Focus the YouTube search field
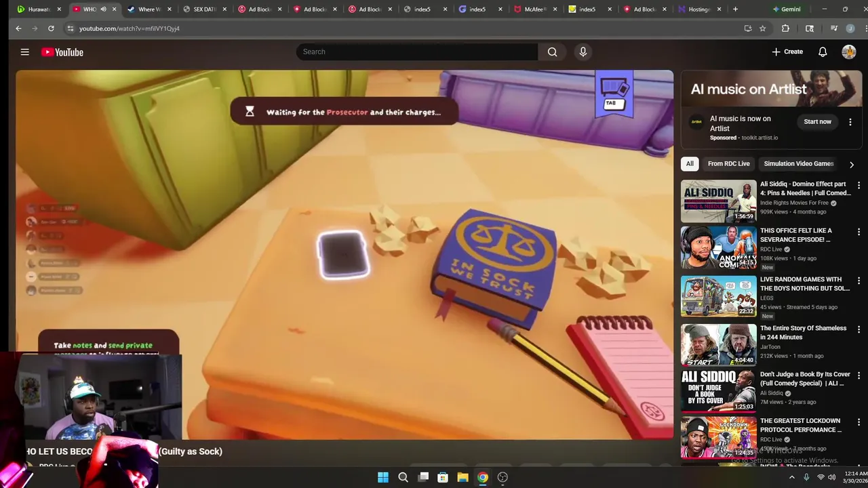868x488 pixels. click(x=417, y=52)
